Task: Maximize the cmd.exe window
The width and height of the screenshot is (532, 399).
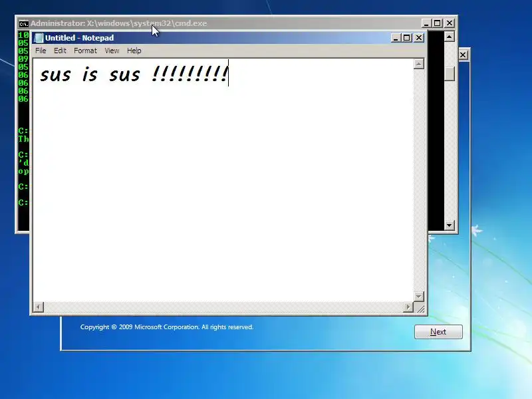Action: [438, 23]
